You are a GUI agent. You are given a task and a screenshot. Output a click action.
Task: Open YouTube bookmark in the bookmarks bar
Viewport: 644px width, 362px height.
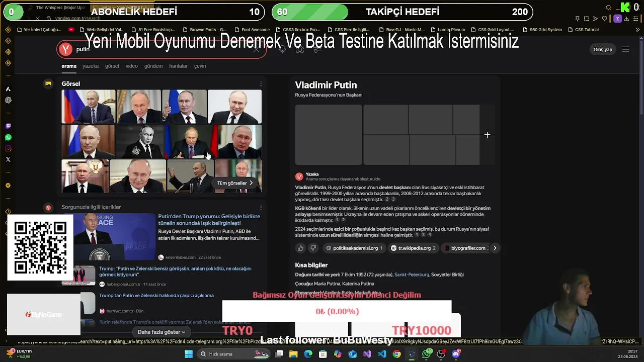pyautogui.click(x=71, y=30)
